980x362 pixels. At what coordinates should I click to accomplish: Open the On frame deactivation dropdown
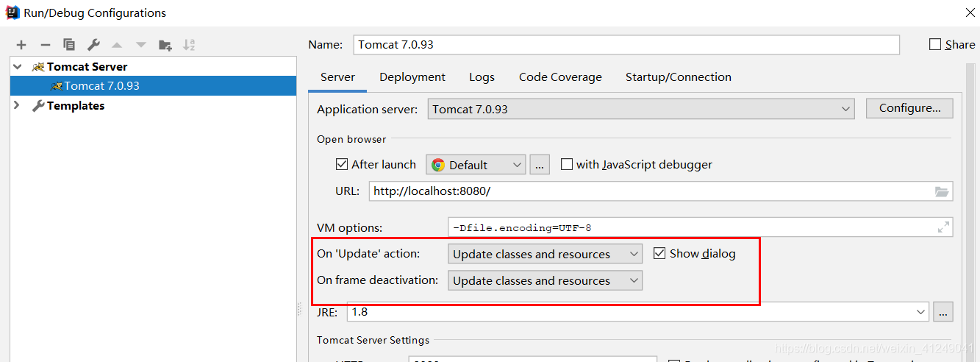tap(545, 280)
